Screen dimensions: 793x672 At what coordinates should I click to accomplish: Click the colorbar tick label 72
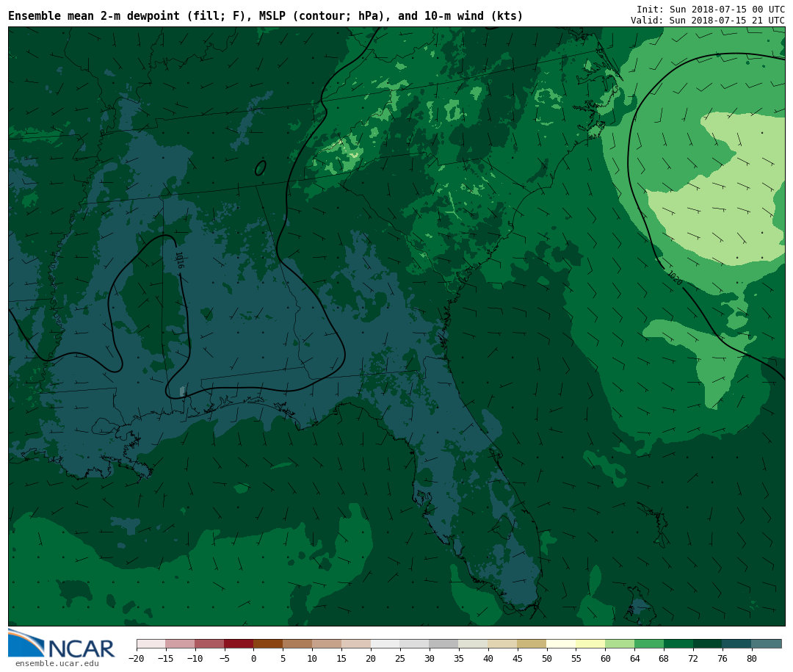[693, 659]
